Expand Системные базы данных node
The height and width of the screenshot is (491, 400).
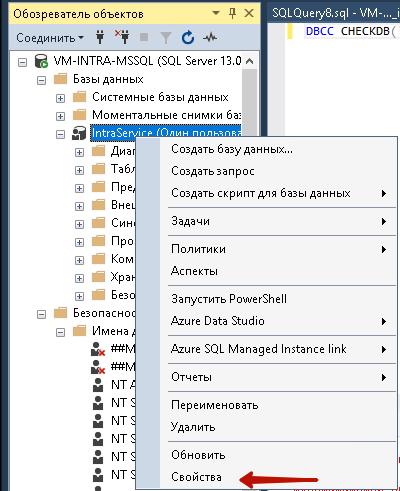(60, 98)
